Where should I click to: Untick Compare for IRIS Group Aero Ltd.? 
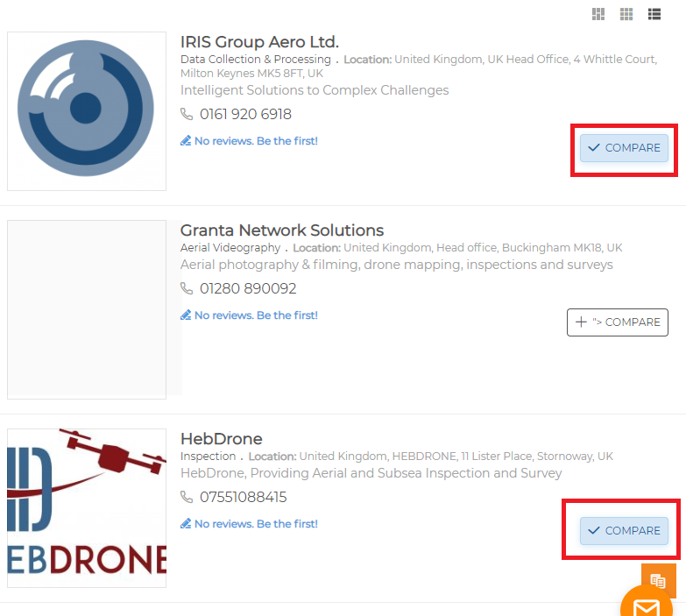click(624, 148)
